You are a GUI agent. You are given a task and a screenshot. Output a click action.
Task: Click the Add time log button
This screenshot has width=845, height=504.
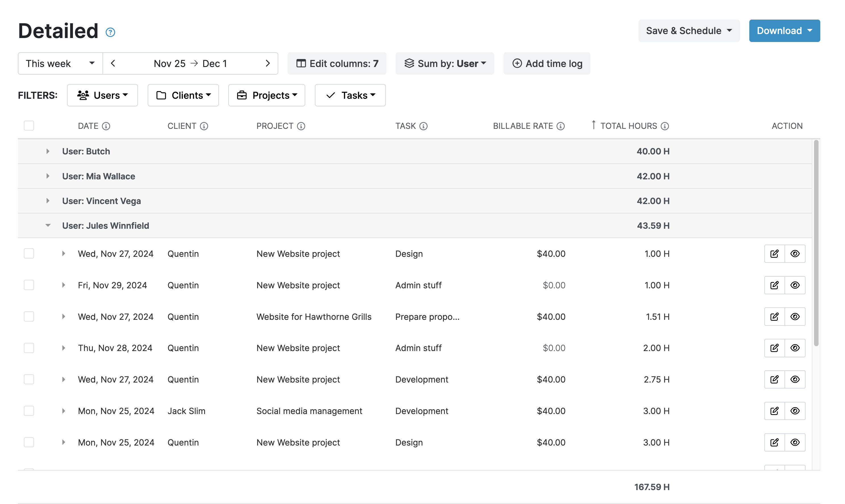click(x=547, y=63)
